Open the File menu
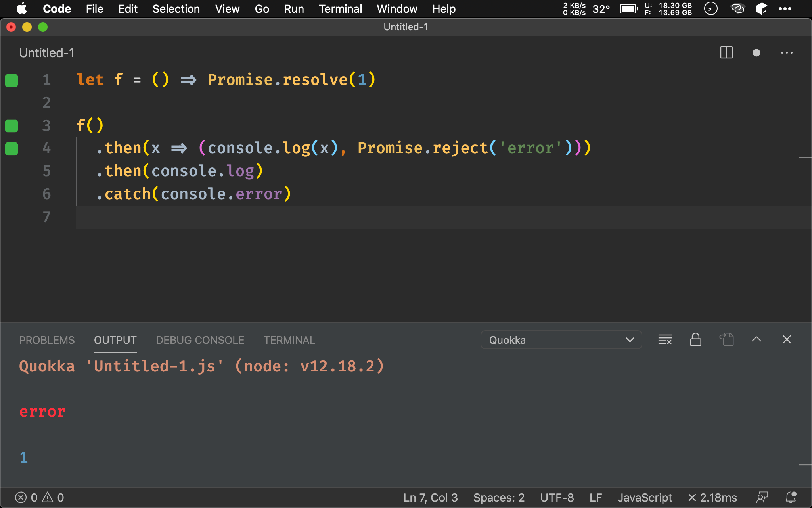812x508 pixels. 94,9
